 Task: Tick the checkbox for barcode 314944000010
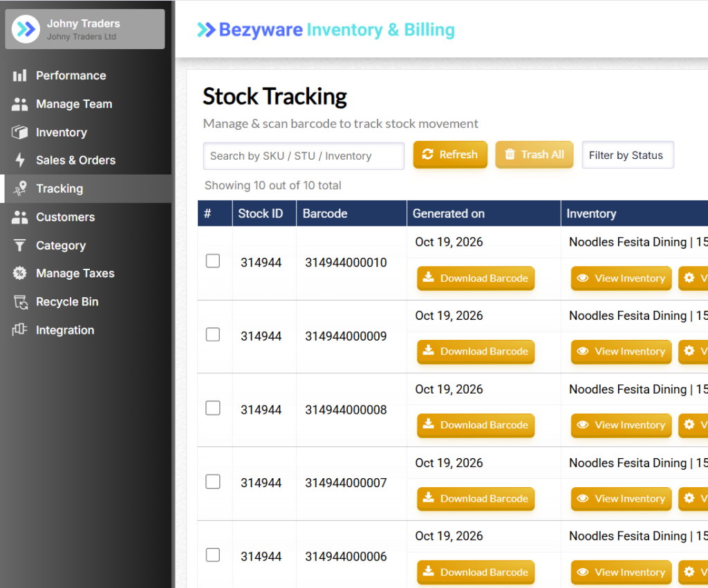click(213, 260)
